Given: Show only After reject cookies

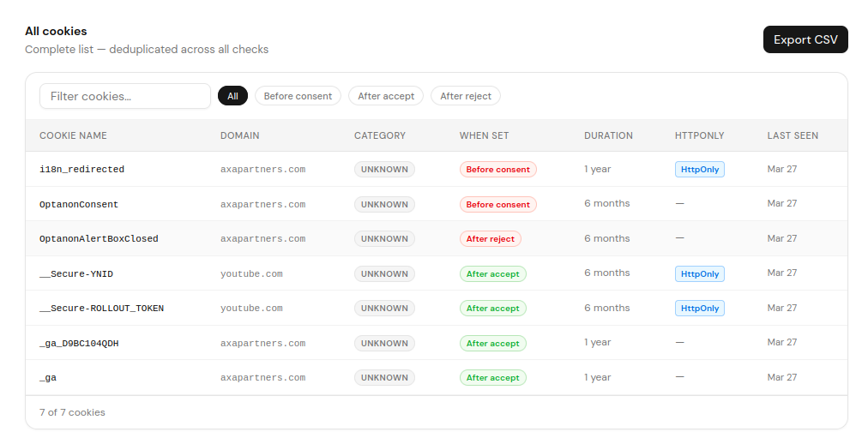Looking at the screenshot, I should pyautogui.click(x=466, y=96).
